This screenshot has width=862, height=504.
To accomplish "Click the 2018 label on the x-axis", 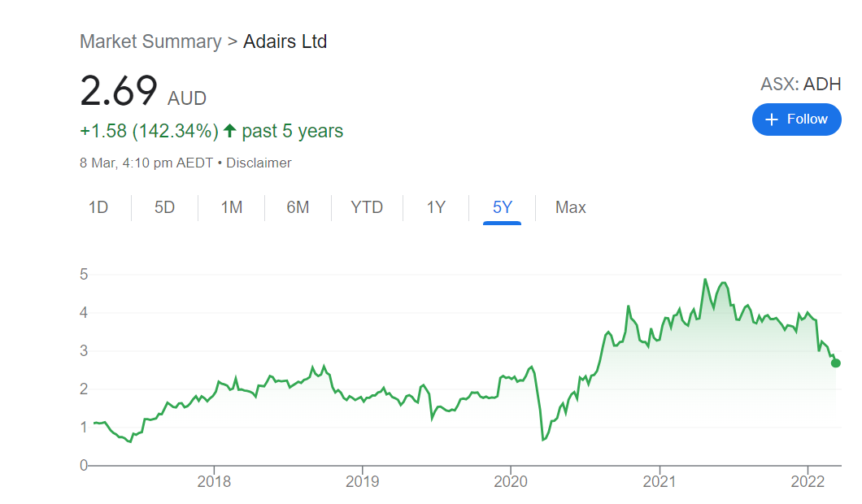I will tap(214, 481).
